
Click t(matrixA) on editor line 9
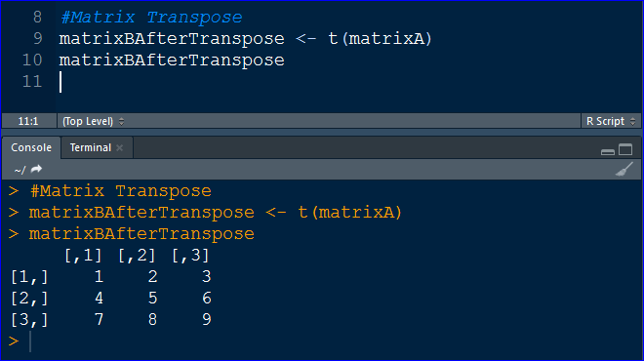(380, 39)
